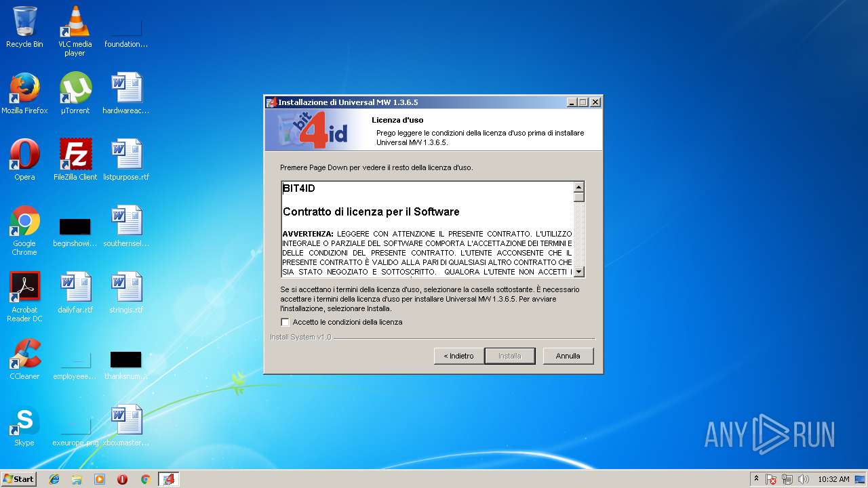Open Windows Media Player taskbar icon
This screenshot has height=488, width=868.
pyautogui.click(x=100, y=479)
